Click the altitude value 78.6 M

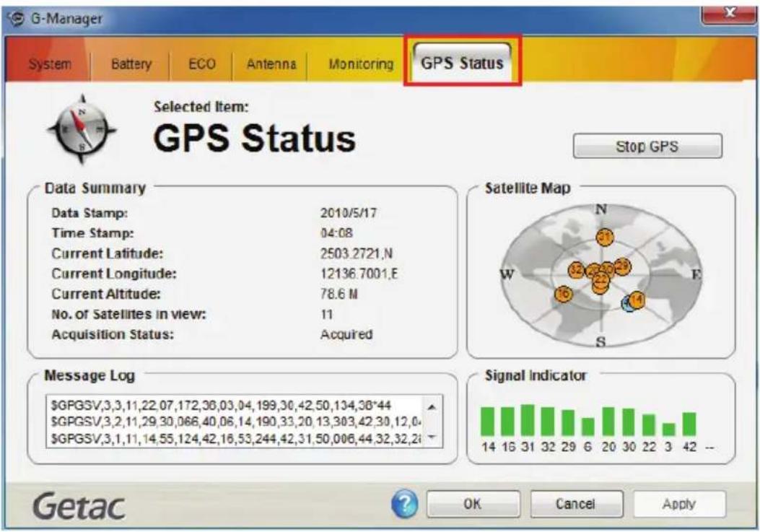(x=338, y=294)
